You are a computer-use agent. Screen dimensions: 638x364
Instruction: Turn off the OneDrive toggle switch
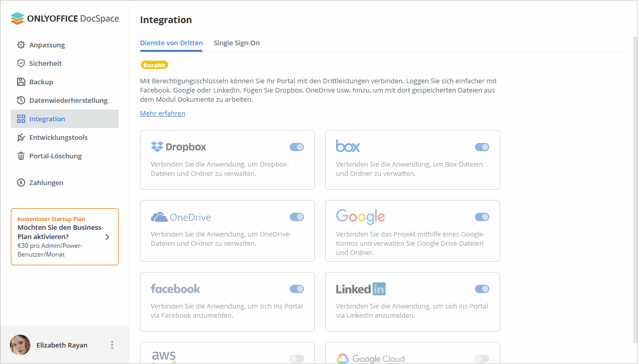297,217
